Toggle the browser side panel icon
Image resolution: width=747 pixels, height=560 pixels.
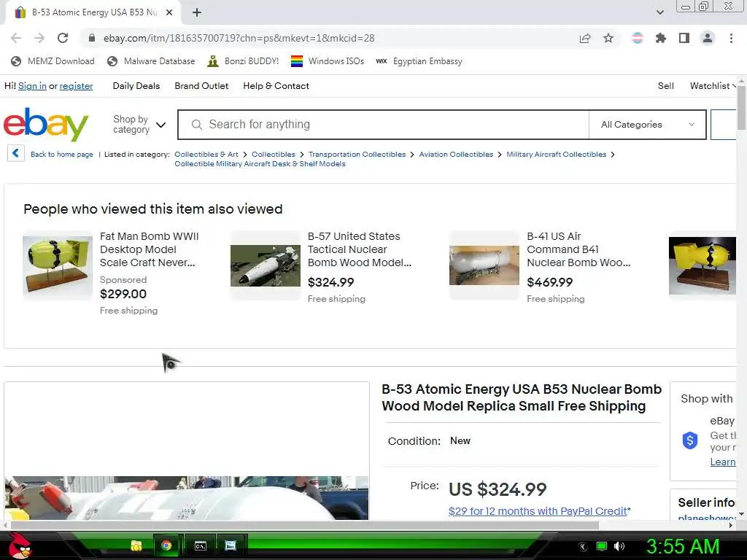click(684, 38)
